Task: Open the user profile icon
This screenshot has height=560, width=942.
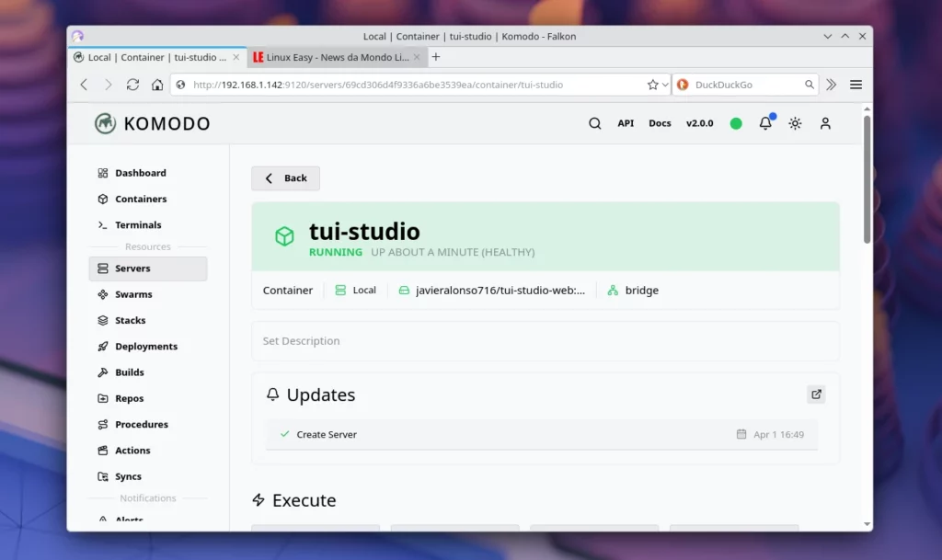Action: pos(825,123)
